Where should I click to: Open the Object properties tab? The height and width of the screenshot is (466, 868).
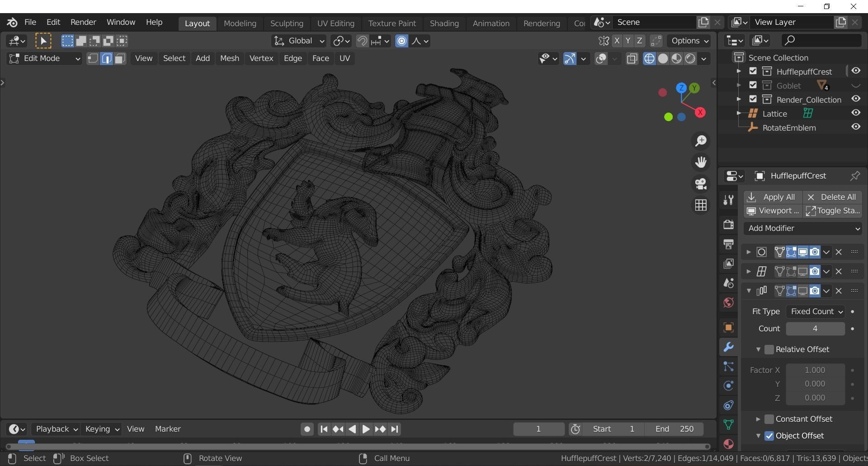(728, 327)
